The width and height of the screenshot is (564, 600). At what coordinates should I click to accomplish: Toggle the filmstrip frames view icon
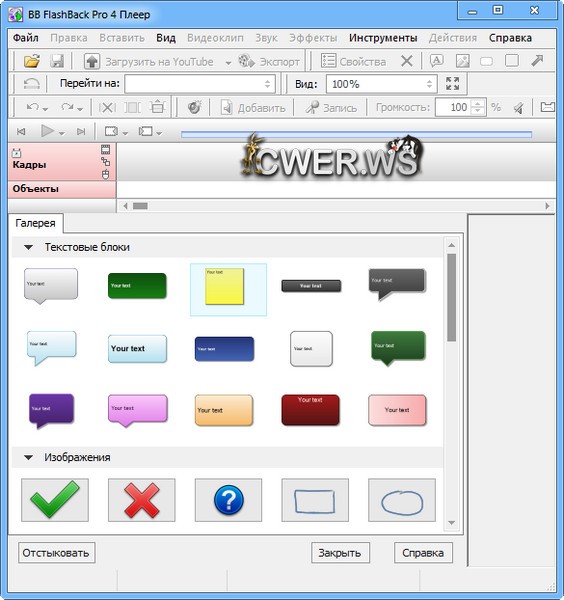106,149
